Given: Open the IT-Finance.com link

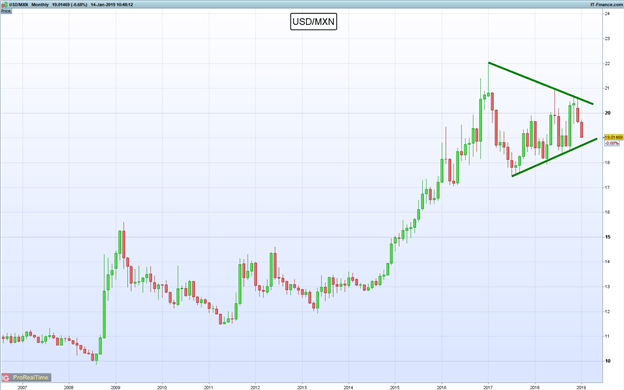Looking at the screenshot, I should [x=606, y=5].
